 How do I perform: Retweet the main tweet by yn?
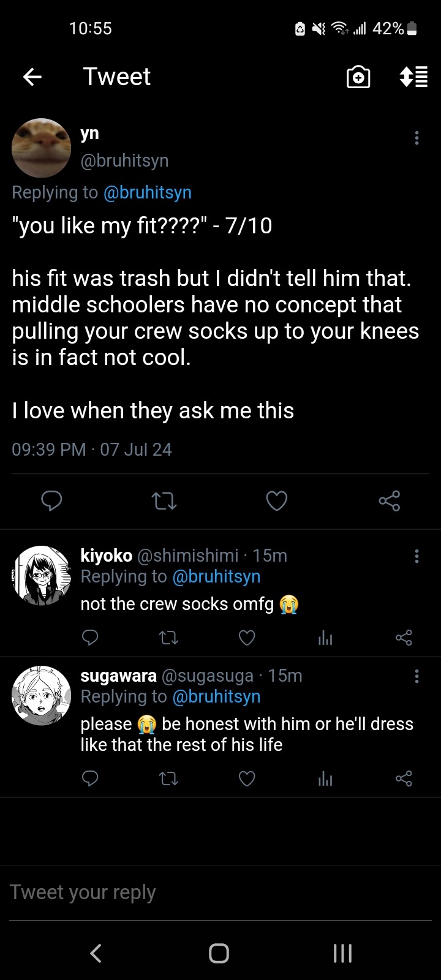coord(164,501)
